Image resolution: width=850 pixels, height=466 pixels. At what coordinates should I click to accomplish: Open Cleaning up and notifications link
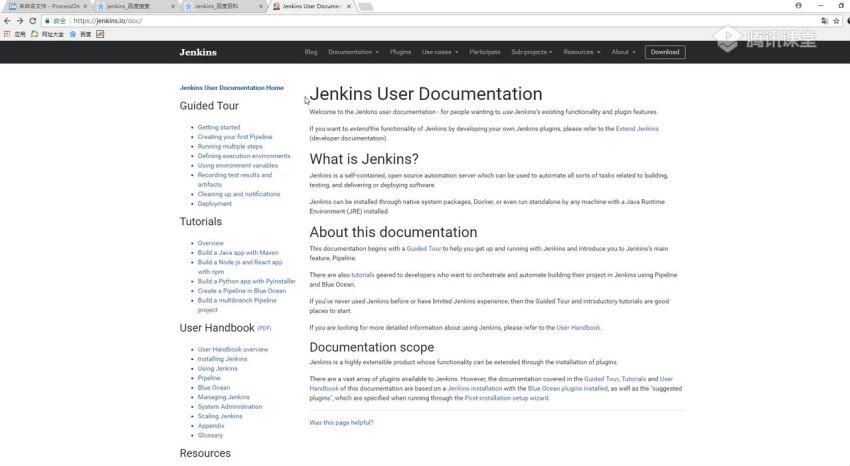tap(239, 194)
